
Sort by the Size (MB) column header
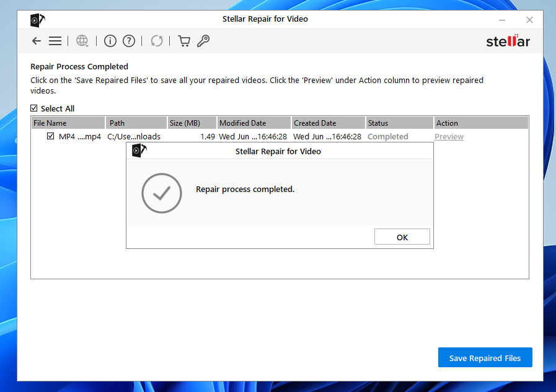[192, 123]
